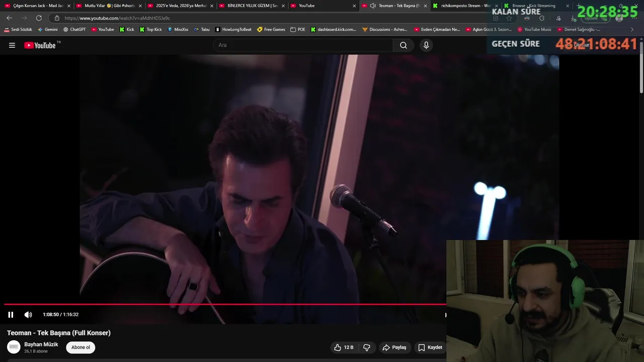Viewport: 644px width, 362px height.
Task: Open Evden Çıkmadan Ne... bookmark
Action: point(437,30)
